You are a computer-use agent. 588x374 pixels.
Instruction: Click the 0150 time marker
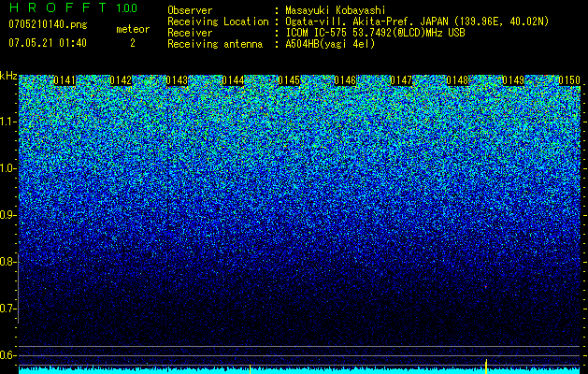(x=569, y=80)
